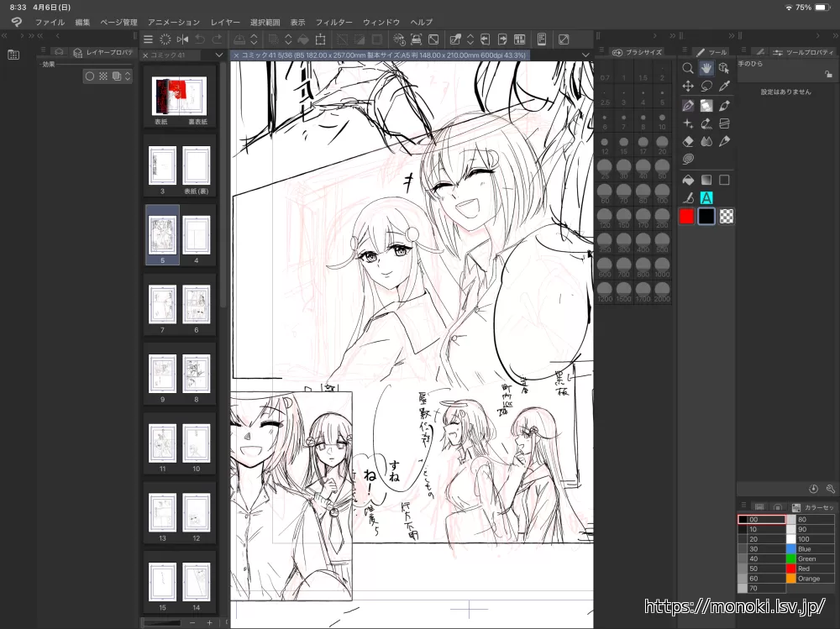This screenshot has width=840, height=629.
Task: Choose the Eraser tool
Action: point(688,142)
